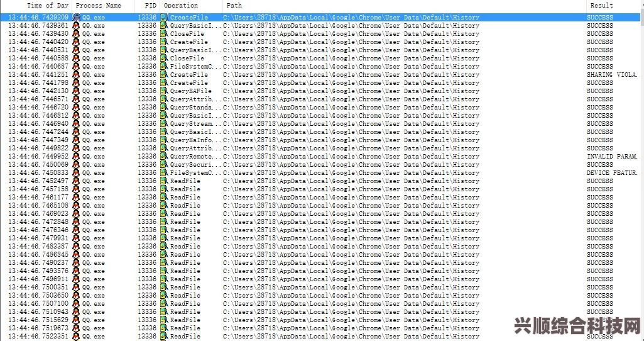This screenshot has height=341, width=644.
Task: Select the SHARING VIOLA. result cell
Action: point(612,74)
